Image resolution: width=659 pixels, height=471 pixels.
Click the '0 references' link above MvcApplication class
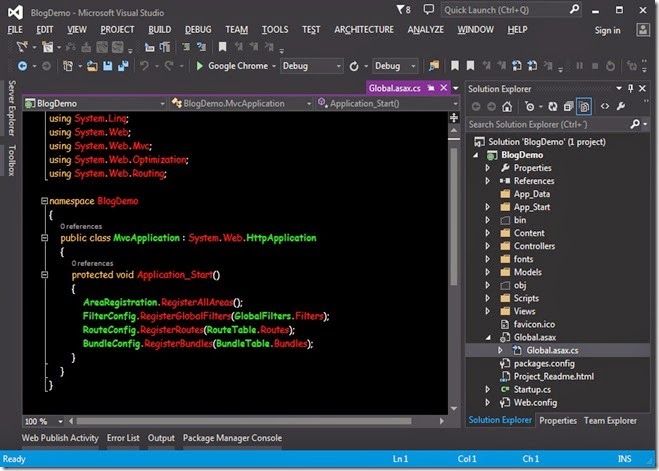pyautogui.click(x=80, y=227)
